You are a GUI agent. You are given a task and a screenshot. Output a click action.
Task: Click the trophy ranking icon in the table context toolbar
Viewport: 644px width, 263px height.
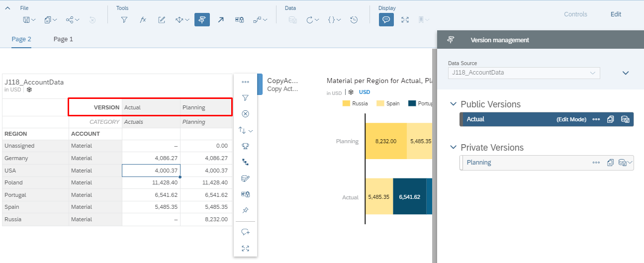(x=245, y=146)
